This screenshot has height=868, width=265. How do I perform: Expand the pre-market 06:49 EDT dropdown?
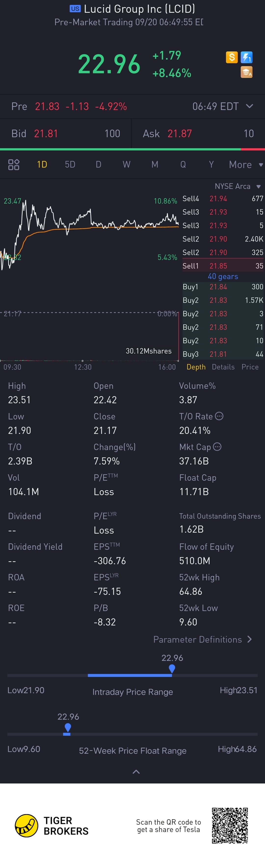pos(250,106)
